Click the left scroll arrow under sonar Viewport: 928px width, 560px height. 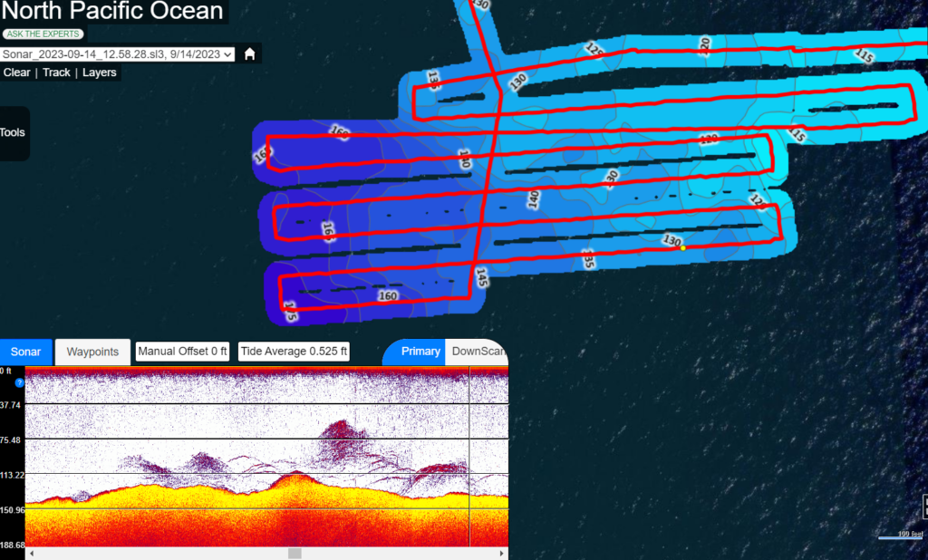31,554
